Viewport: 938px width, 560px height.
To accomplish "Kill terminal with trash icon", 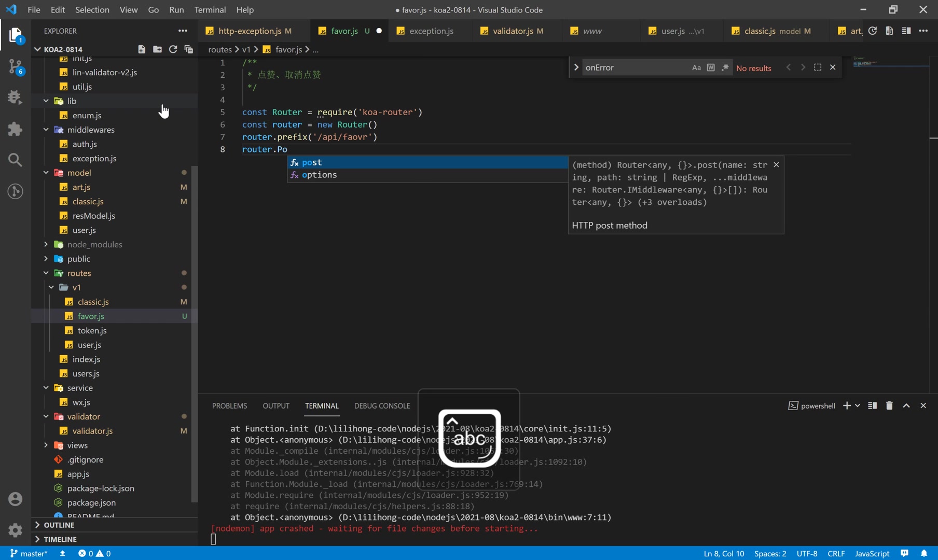I will point(889,405).
